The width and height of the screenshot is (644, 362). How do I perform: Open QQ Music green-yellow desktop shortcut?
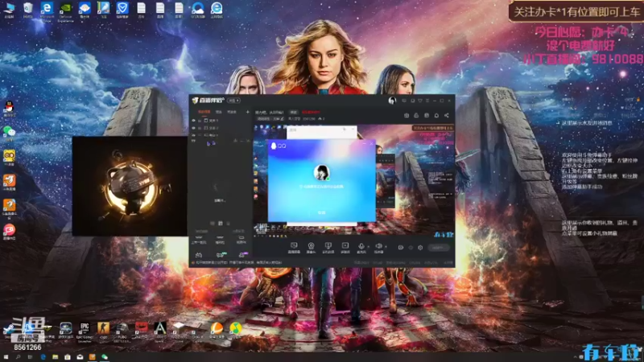click(235, 330)
